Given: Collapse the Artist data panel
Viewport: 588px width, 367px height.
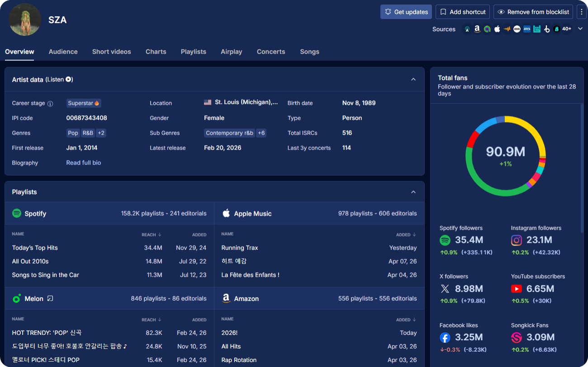Looking at the screenshot, I should [413, 79].
